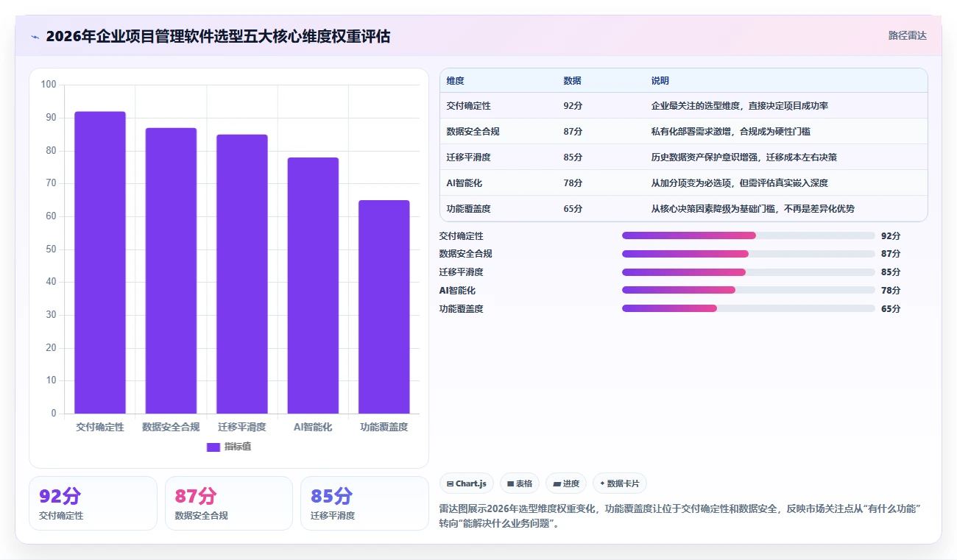
Task: Click the 交付确定性 bar in chart
Action: (100, 263)
